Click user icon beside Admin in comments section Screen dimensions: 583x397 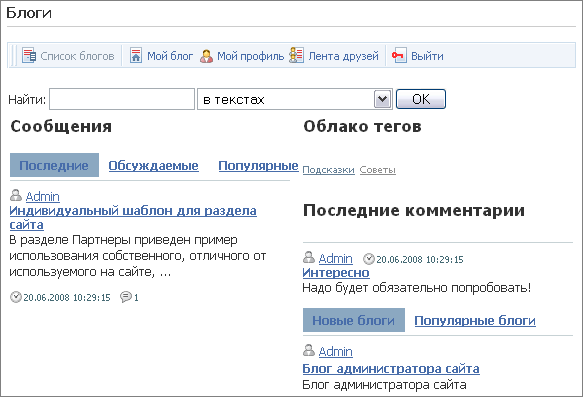pyautogui.click(x=309, y=257)
